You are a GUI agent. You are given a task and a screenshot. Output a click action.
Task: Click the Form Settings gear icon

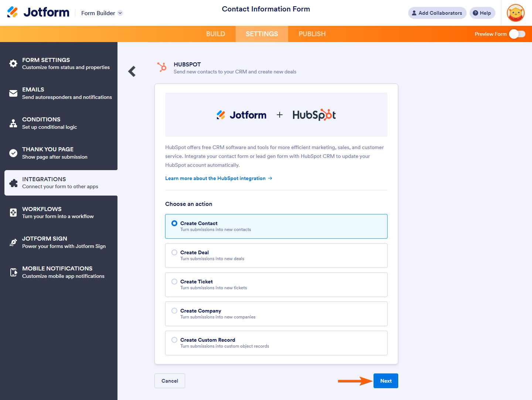pos(13,63)
